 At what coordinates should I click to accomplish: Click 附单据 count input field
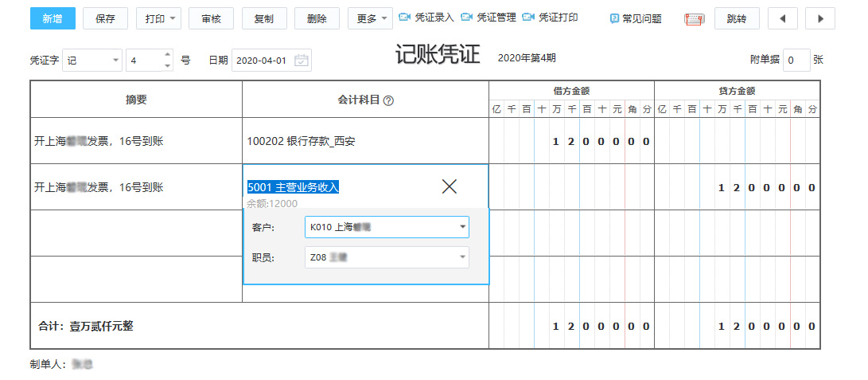click(x=797, y=61)
